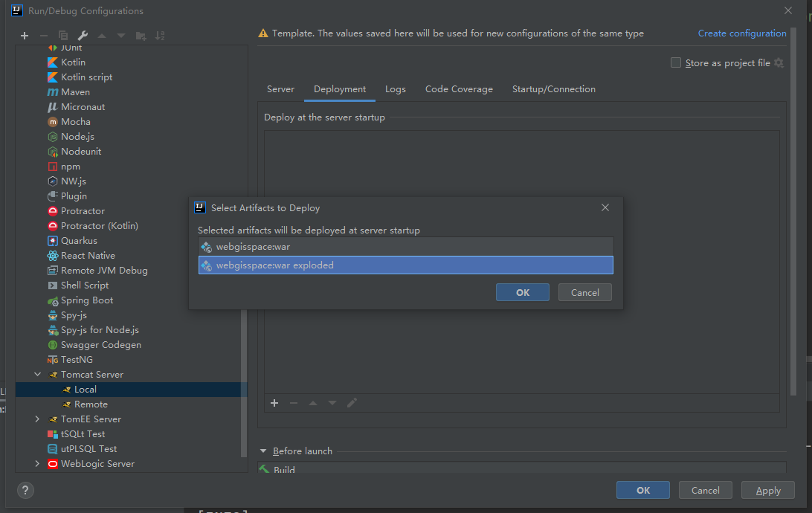This screenshot has height=513, width=812.
Task: Open the Code Coverage tab
Action: click(459, 89)
